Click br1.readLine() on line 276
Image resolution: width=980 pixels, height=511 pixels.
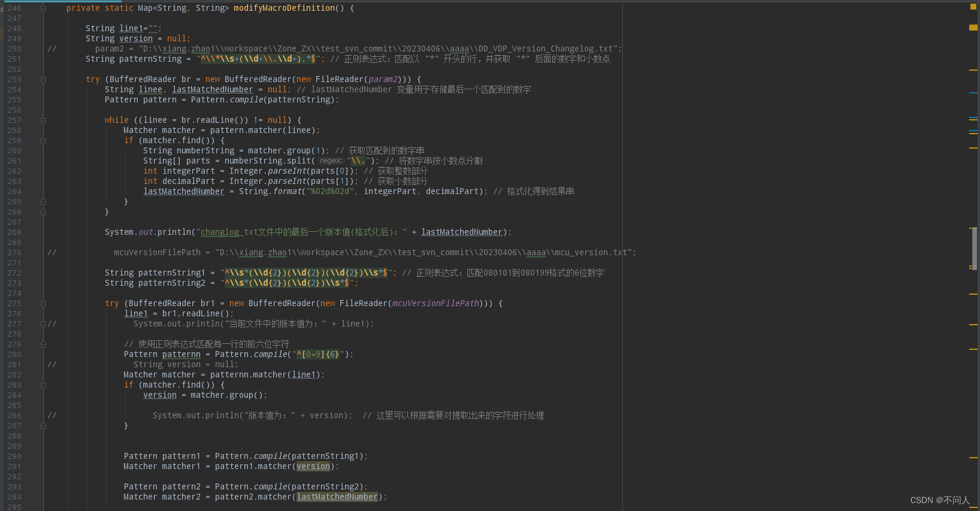(195, 314)
